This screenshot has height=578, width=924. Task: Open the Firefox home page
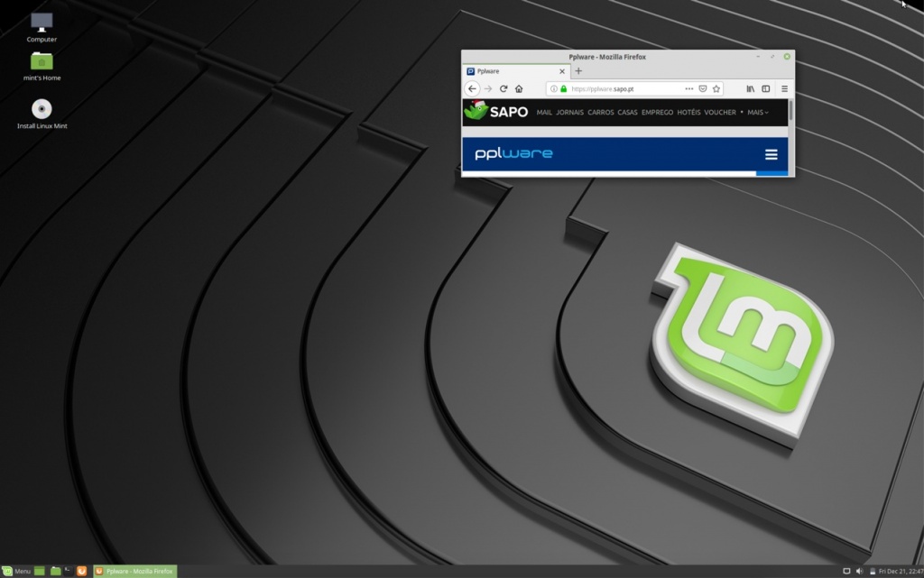(x=519, y=88)
